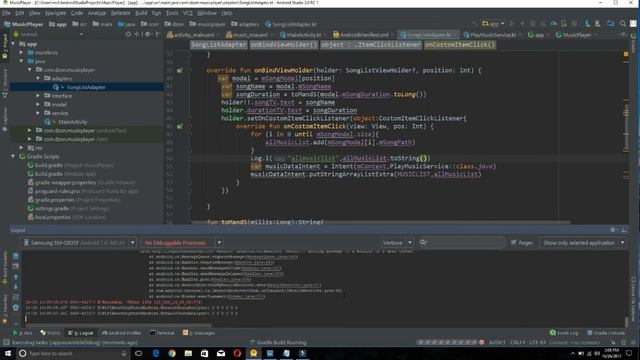The width and height of the screenshot is (640, 360).
Task: Select the SongListAdapter structure breadcrumb
Action: (219, 44)
